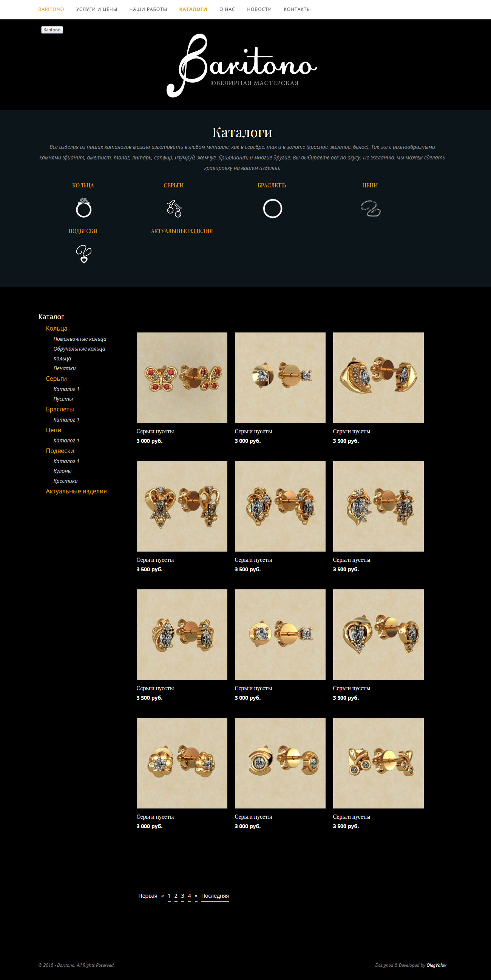Image resolution: width=491 pixels, height=980 pixels.
Task: Open Обручальные кольца in the sidebar catalog
Action: pos(79,349)
